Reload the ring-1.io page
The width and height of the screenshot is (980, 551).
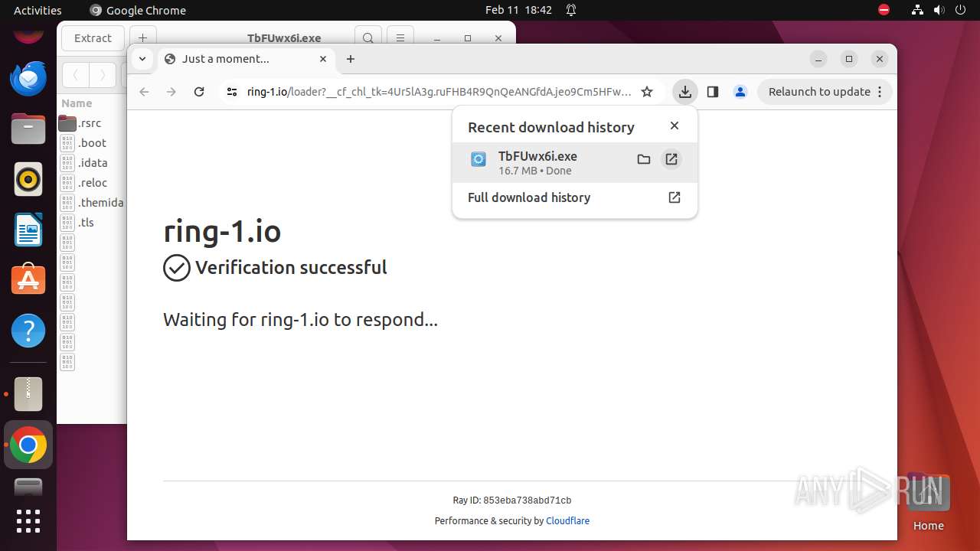(199, 92)
